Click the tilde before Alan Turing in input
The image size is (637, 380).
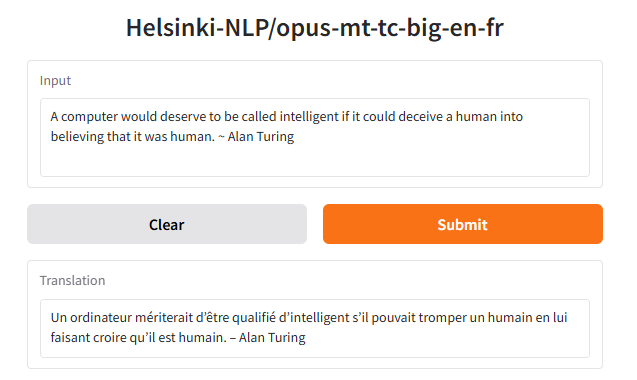[221, 137]
